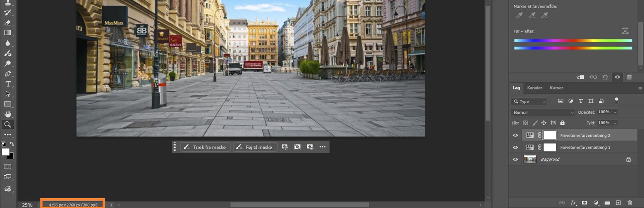
Task: Pick the subtract-from-sample eyedropper
Action: [x=545, y=16]
